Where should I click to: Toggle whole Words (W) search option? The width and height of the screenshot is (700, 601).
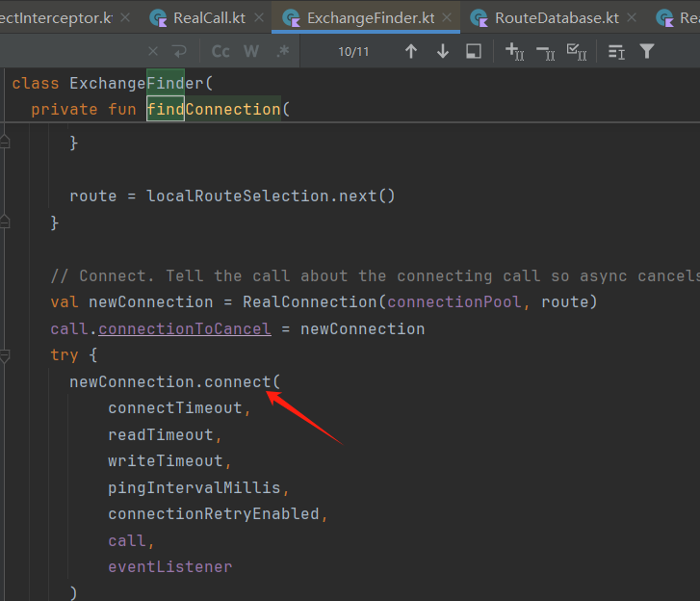point(251,51)
